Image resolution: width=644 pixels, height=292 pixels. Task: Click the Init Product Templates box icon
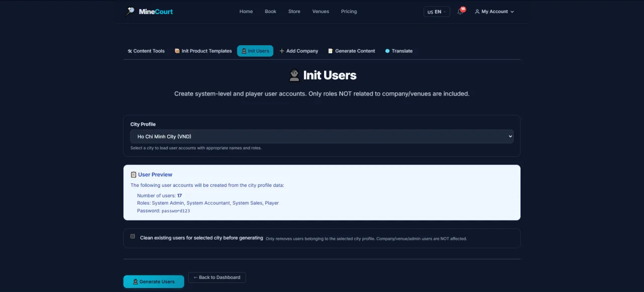point(177,51)
